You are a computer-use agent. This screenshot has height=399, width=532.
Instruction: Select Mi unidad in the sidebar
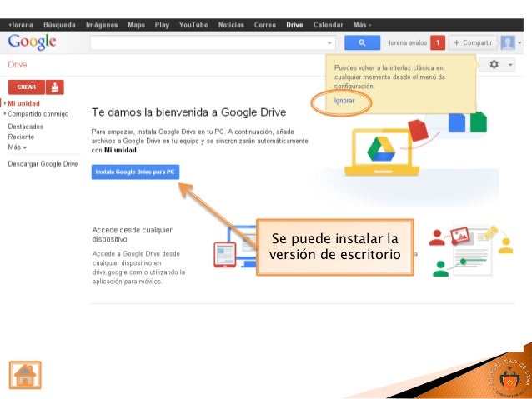(x=23, y=103)
